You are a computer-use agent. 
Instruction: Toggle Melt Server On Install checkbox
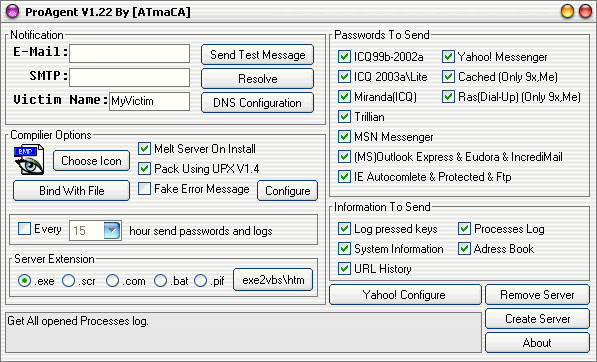pyautogui.click(x=144, y=148)
